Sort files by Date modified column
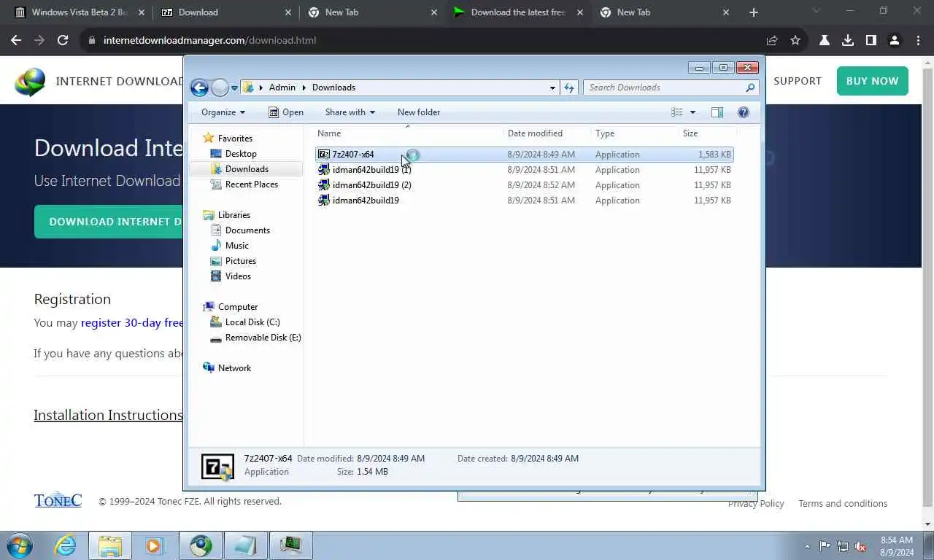Screen dimensions: 934x560 click(x=547, y=133)
